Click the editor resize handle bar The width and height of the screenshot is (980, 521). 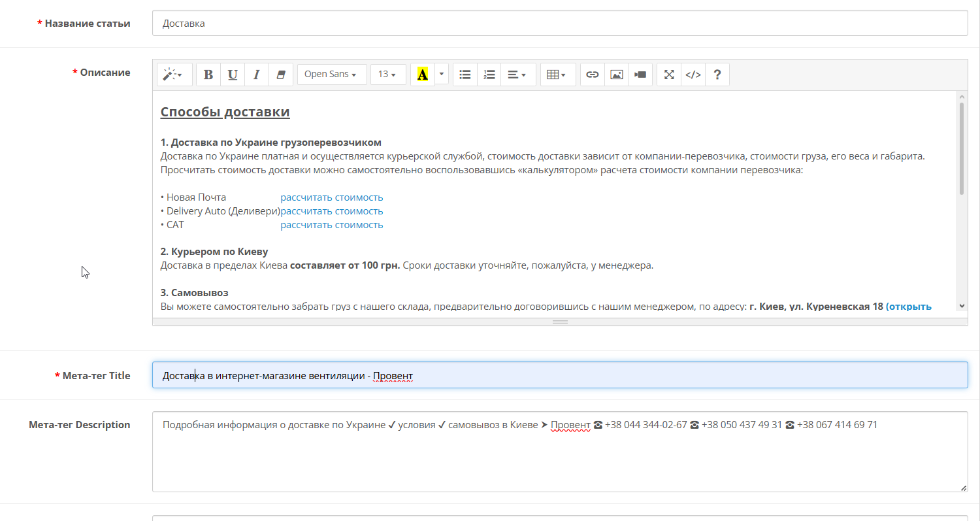(560, 322)
